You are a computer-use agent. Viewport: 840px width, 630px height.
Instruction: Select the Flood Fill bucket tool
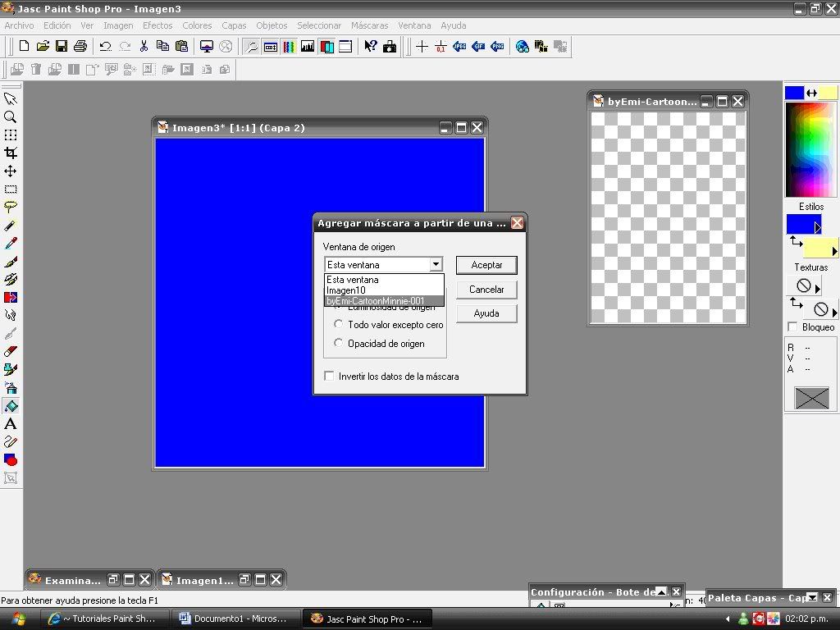pyautogui.click(x=11, y=406)
